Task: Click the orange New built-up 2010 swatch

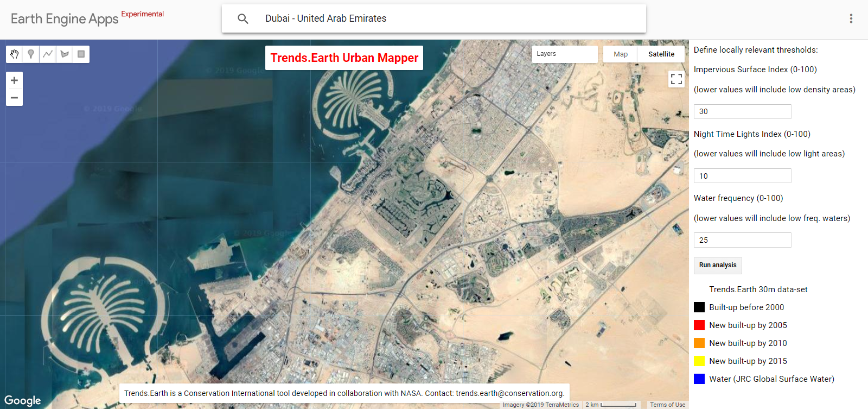Action: (699, 343)
